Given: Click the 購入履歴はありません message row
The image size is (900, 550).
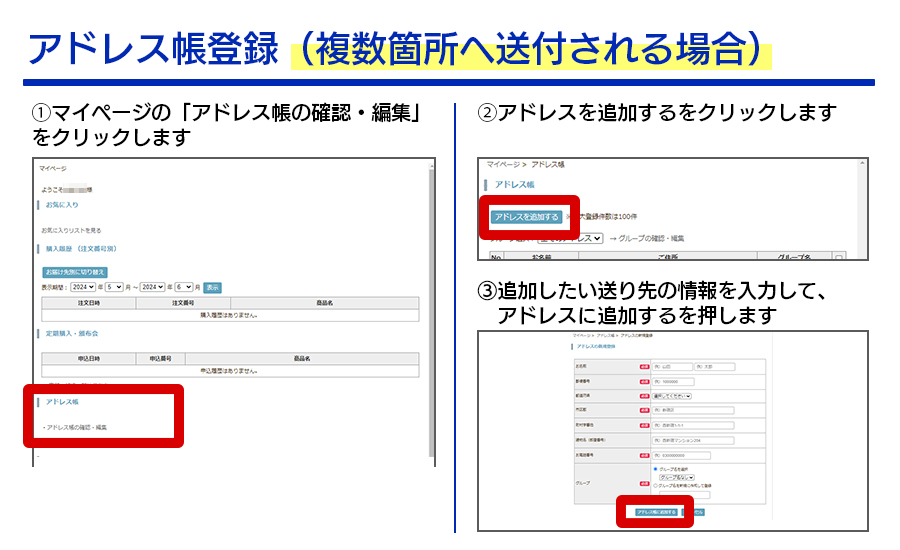Looking at the screenshot, I should pos(230,315).
